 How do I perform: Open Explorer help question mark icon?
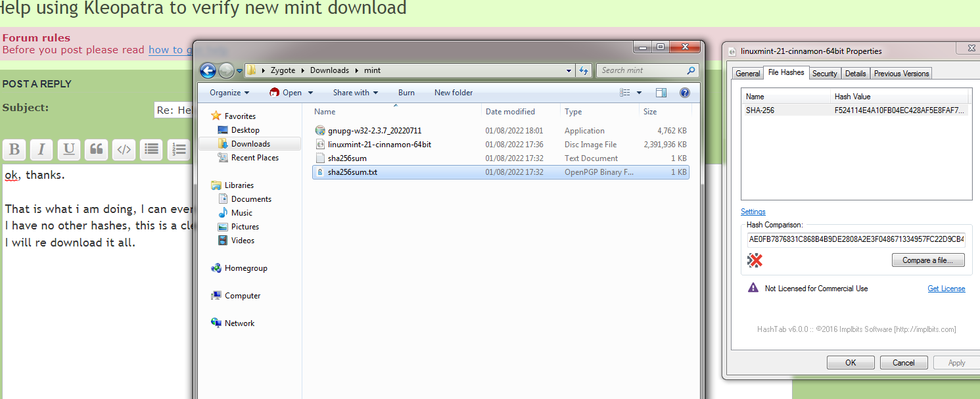click(x=684, y=93)
